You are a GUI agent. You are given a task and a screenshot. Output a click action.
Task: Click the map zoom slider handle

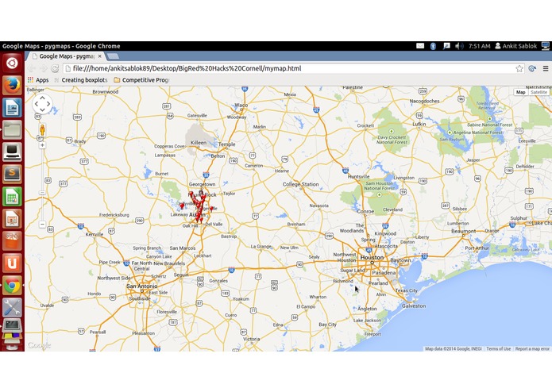42,193
